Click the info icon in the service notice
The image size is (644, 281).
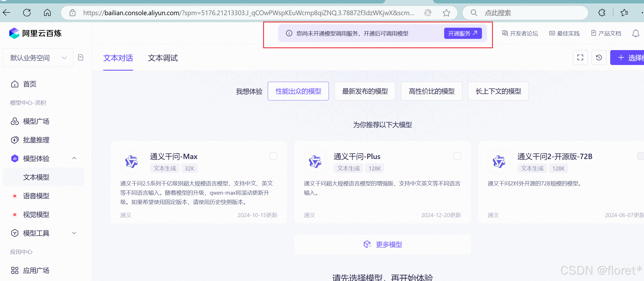pyautogui.click(x=289, y=33)
